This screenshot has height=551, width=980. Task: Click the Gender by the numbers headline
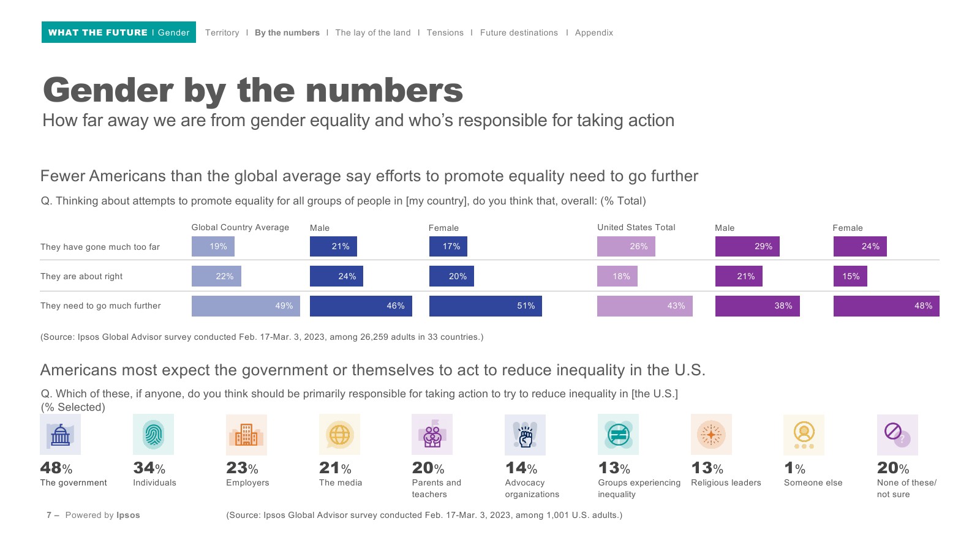click(x=253, y=91)
